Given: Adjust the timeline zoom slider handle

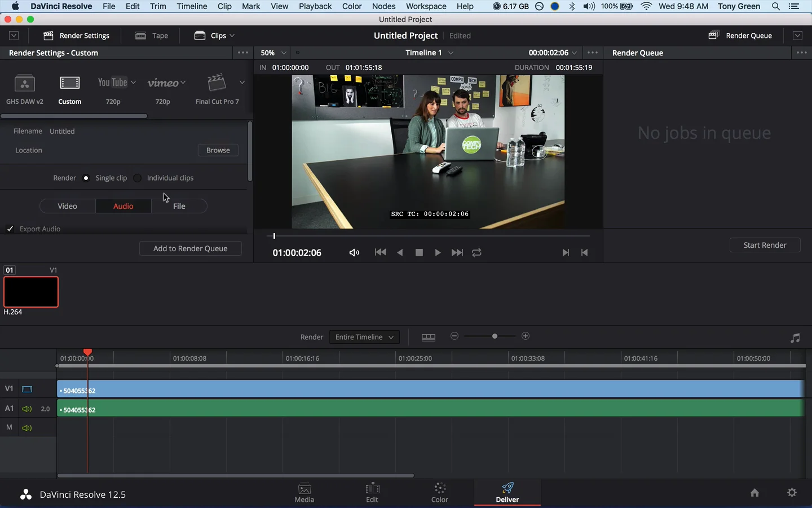Looking at the screenshot, I should (x=495, y=336).
